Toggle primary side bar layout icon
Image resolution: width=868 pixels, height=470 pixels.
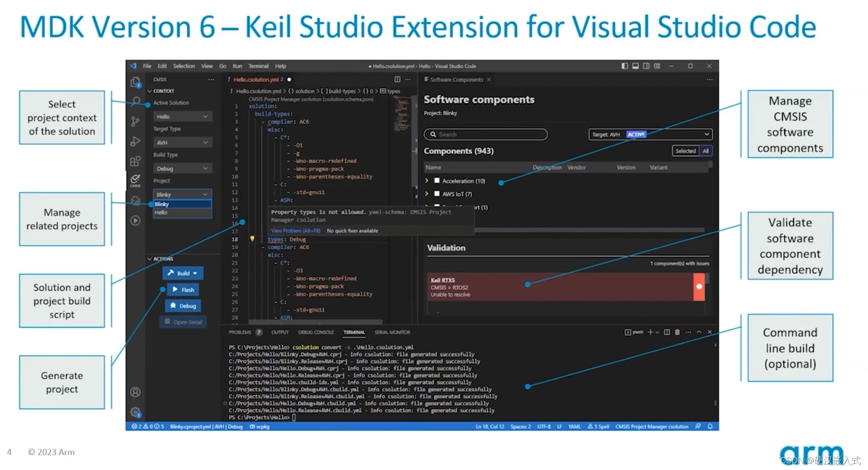coord(625,66)
